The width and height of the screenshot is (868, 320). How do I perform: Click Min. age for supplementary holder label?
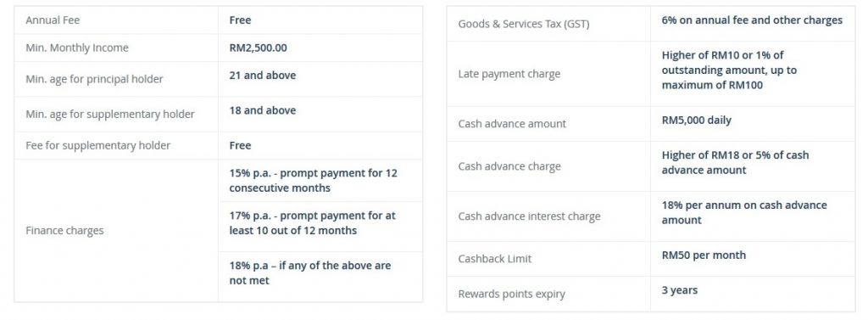coord(110,115)
